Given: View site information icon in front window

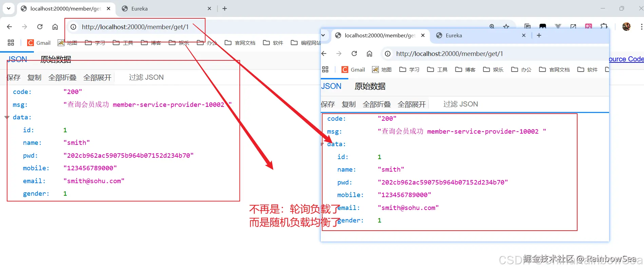Looking at the screenshot, I should point(388,54).
